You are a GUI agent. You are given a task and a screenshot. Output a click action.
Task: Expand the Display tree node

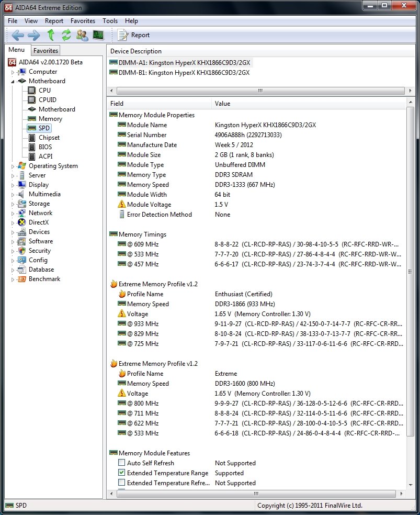pyautogui.click(x=13, y=185)
